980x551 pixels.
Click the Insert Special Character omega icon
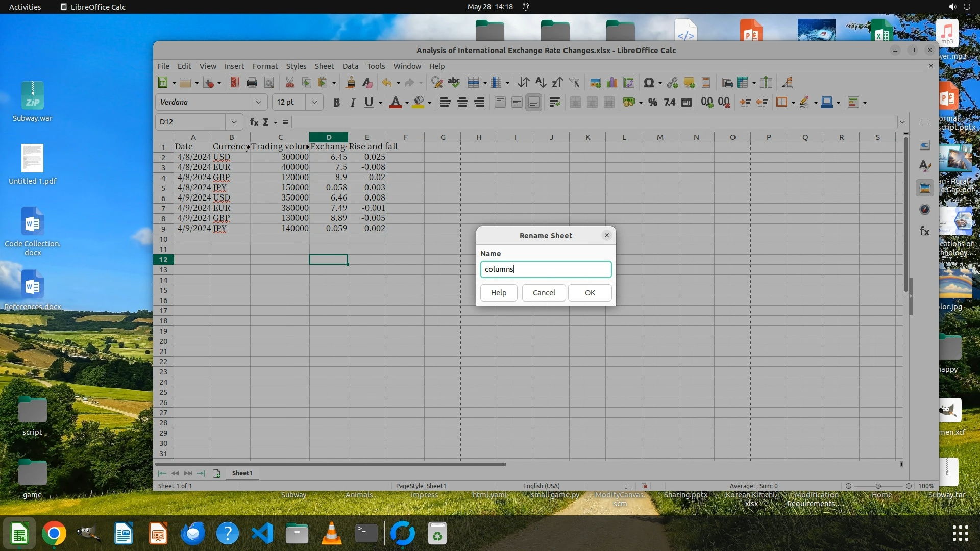(649, 83)
